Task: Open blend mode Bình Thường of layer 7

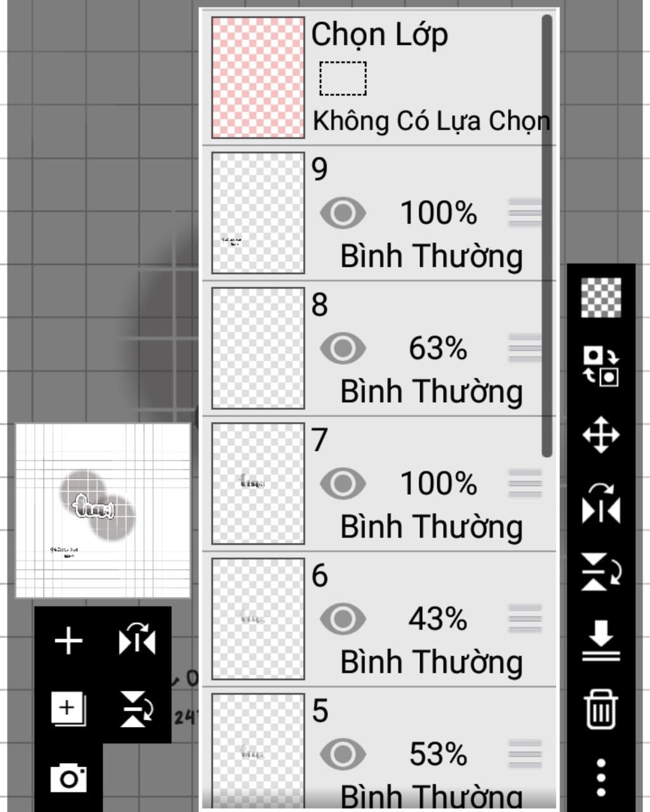Action: click(x=432, y=527)
